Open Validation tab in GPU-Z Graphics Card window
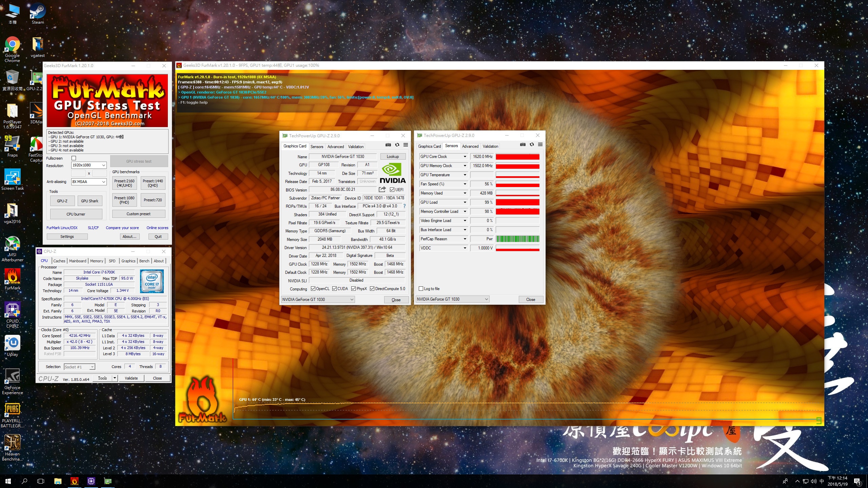Screen dimensions: 868x488 point(356,147)
